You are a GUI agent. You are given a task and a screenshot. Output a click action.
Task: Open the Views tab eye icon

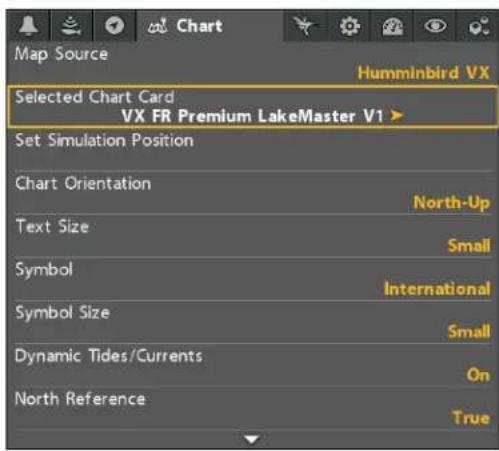pos(435,26)
